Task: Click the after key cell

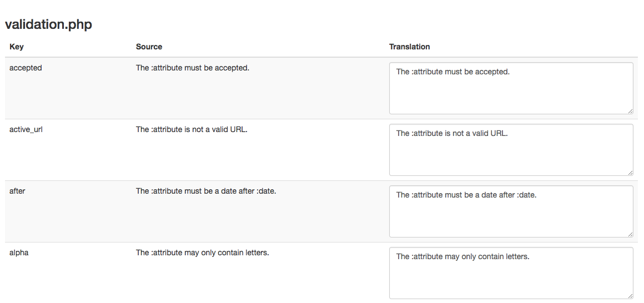Action: [x=17, y=191]
